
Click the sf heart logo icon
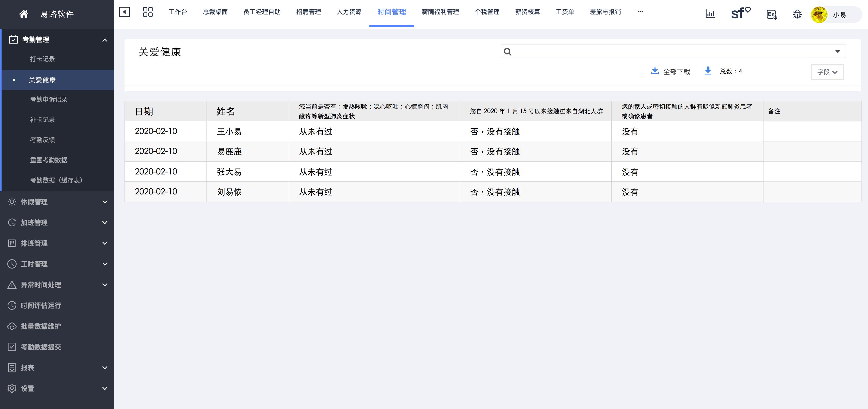click(740, 13)
